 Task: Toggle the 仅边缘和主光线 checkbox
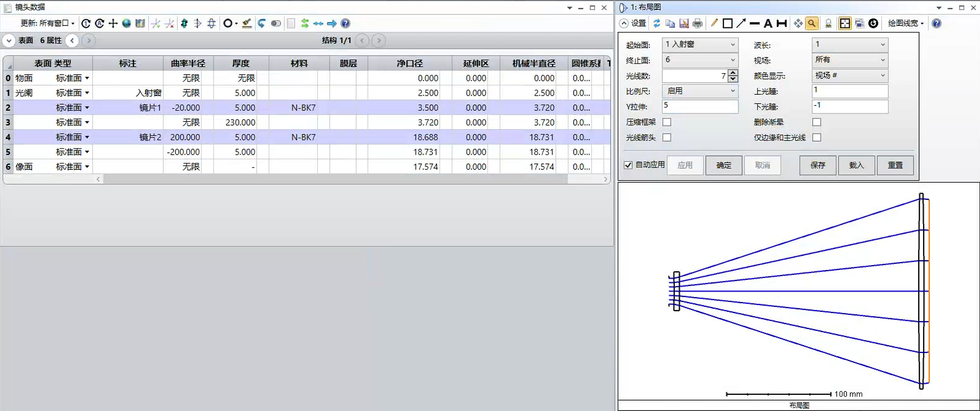pos(817,137)
